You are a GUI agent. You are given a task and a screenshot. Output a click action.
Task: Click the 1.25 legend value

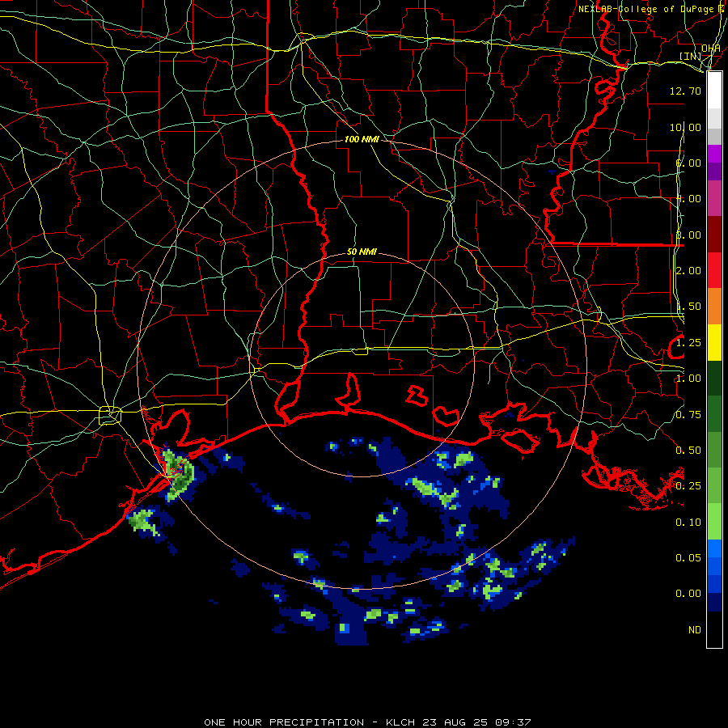(x=688, y=343)
